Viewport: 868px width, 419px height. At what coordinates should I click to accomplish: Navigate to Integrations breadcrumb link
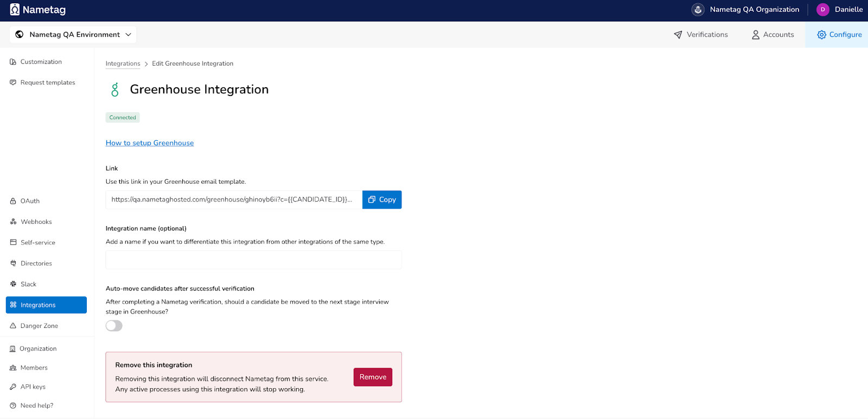click(x=123, y=63)
